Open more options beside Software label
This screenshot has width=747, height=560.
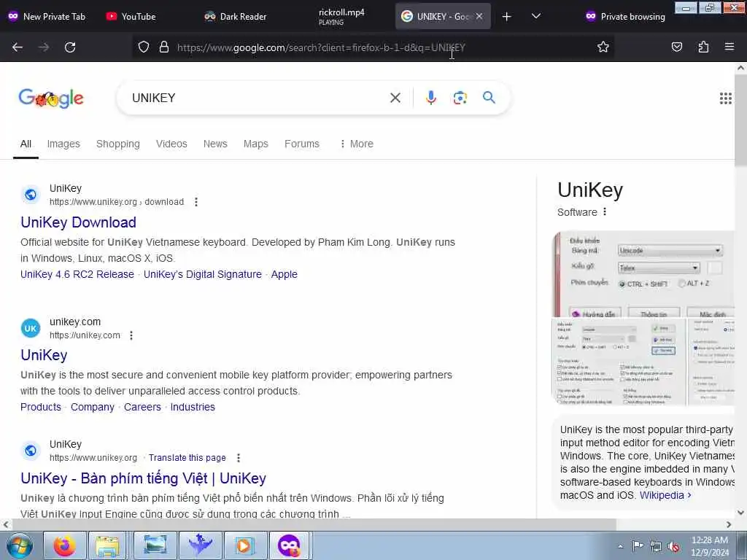(605, 212)
